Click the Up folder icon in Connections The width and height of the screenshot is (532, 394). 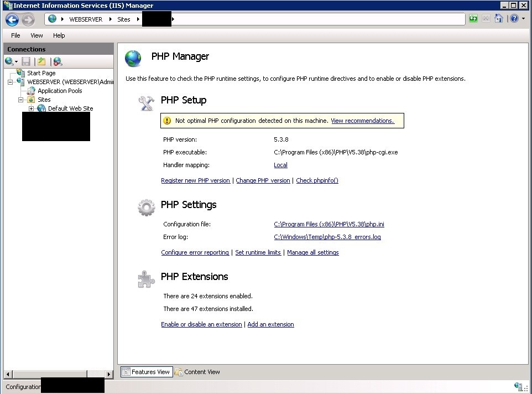click(41, 61)
